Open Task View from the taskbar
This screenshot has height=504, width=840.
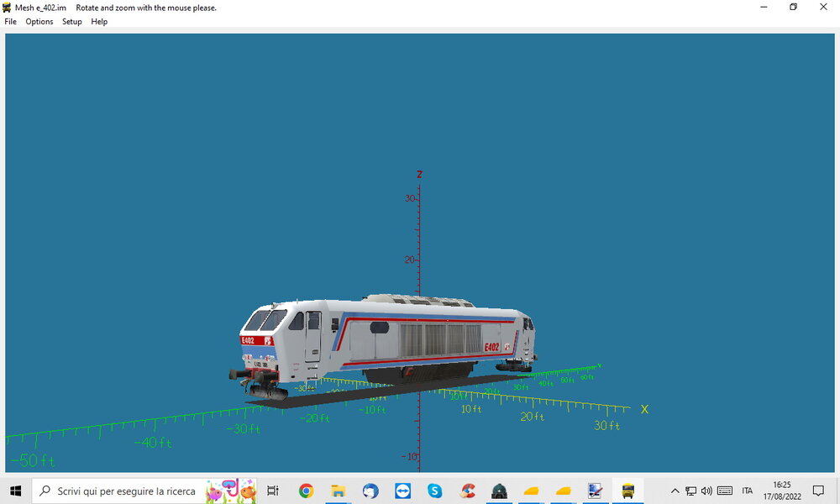(x=273, y=491)
